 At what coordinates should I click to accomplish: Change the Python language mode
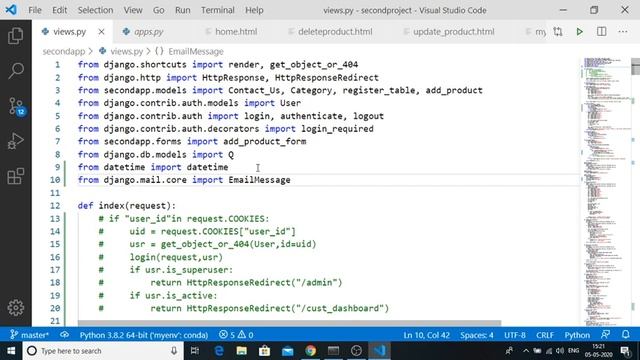click(577, 335)
